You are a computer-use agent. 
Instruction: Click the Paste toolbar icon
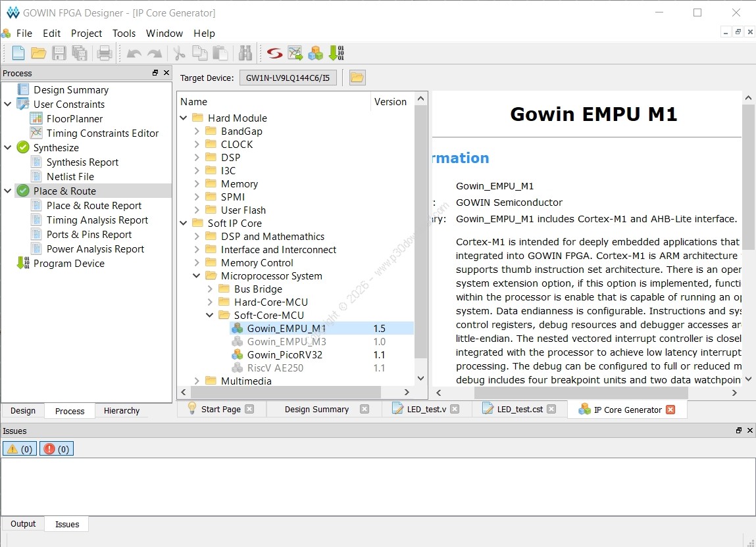220,53
